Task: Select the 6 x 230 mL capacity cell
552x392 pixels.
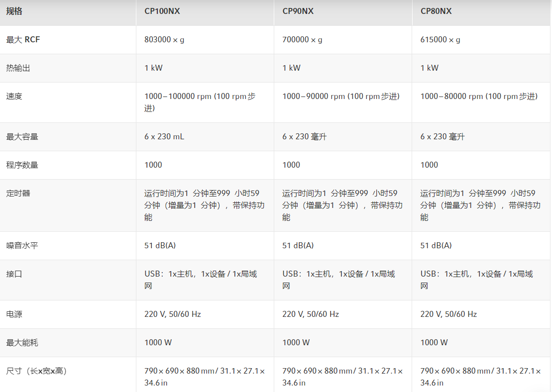Action: 164,137
